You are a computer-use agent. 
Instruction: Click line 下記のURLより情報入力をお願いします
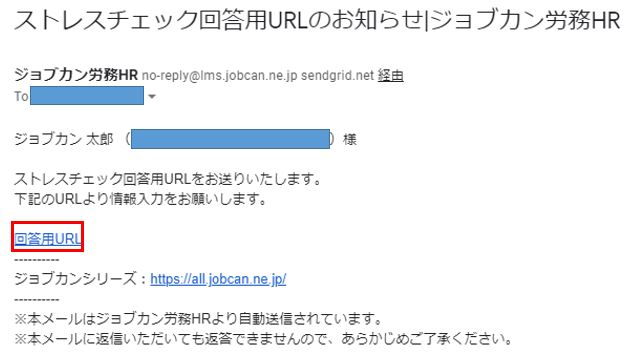coord(140,199)
